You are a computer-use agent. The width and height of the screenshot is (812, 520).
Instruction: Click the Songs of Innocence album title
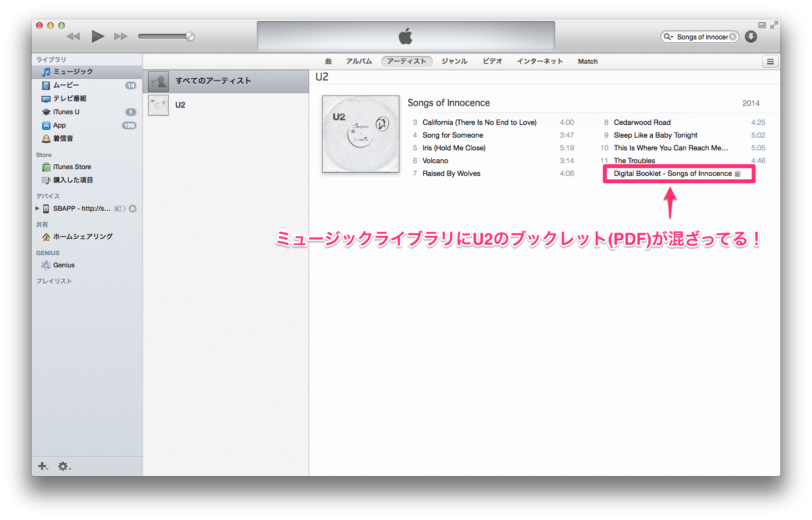pos(449,103)
